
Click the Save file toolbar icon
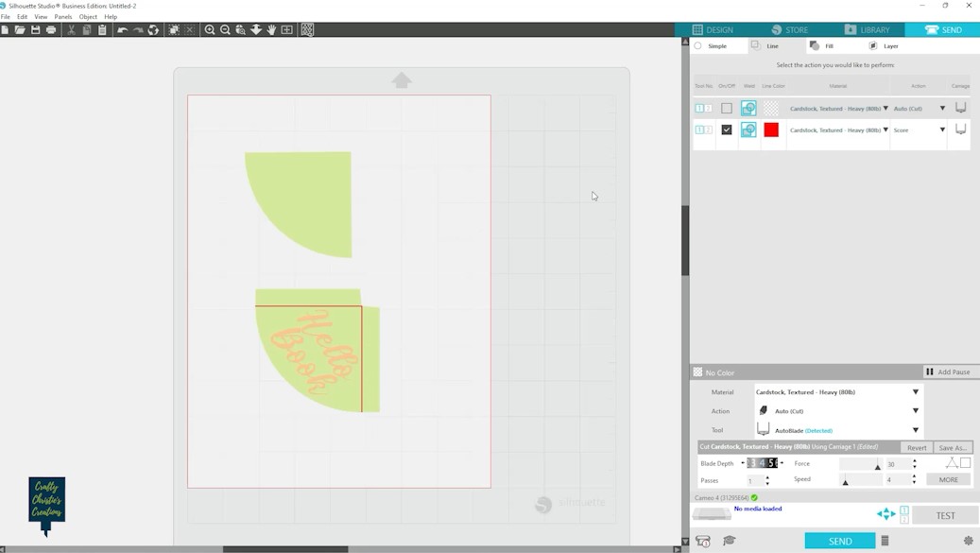coord(36,30)
